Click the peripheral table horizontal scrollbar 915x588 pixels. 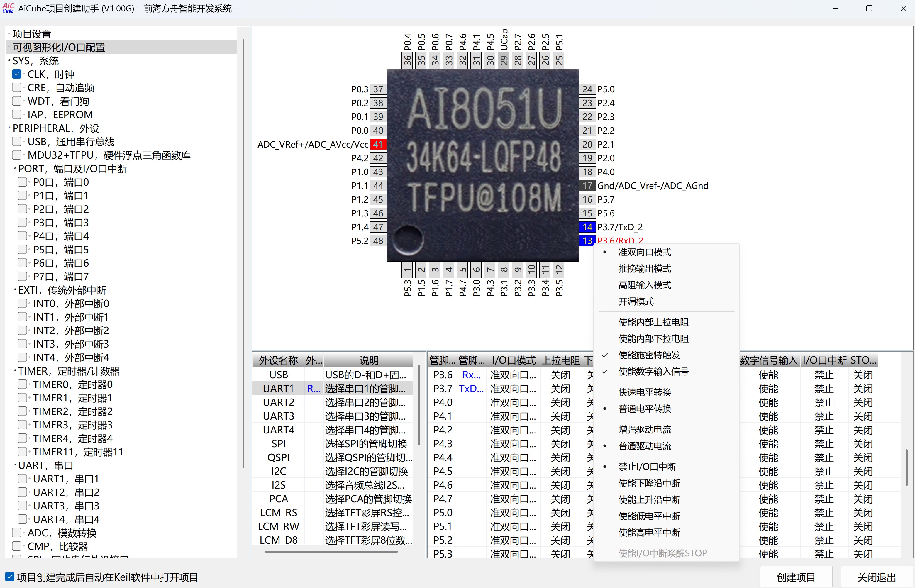[331, 551]
